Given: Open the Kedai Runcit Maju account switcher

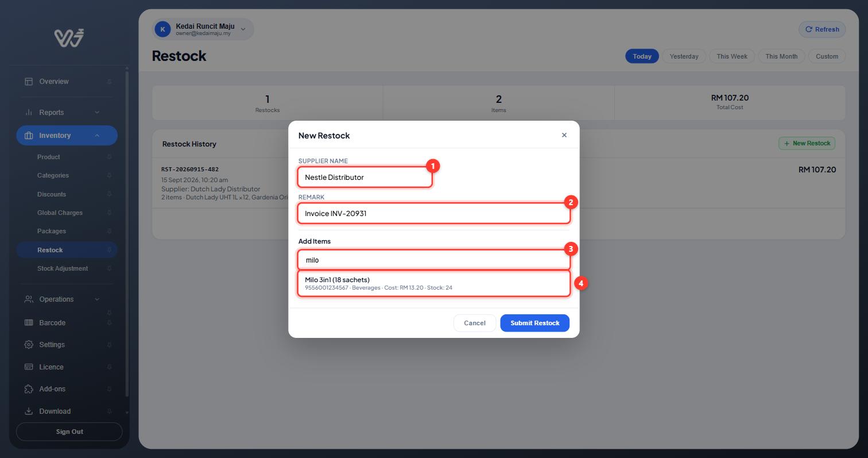Looking at the screenshot, I should [x=203, y=29].
